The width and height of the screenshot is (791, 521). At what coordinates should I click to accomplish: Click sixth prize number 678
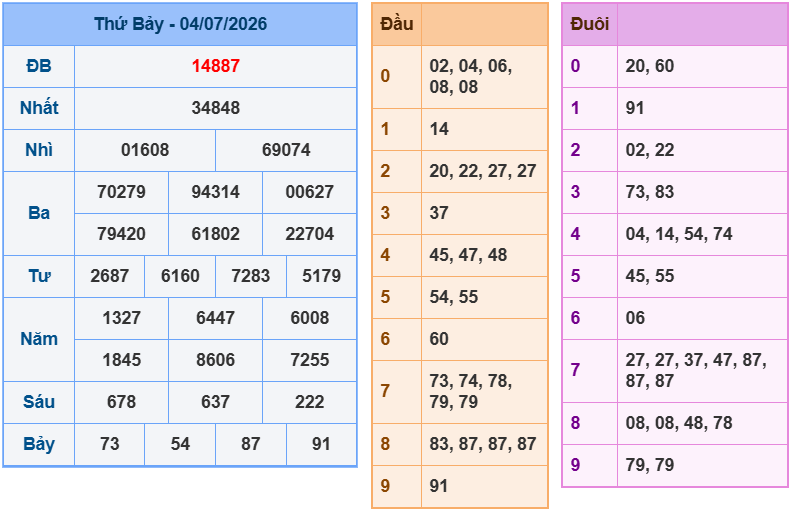pyautogui.click(x=121, y=402)
